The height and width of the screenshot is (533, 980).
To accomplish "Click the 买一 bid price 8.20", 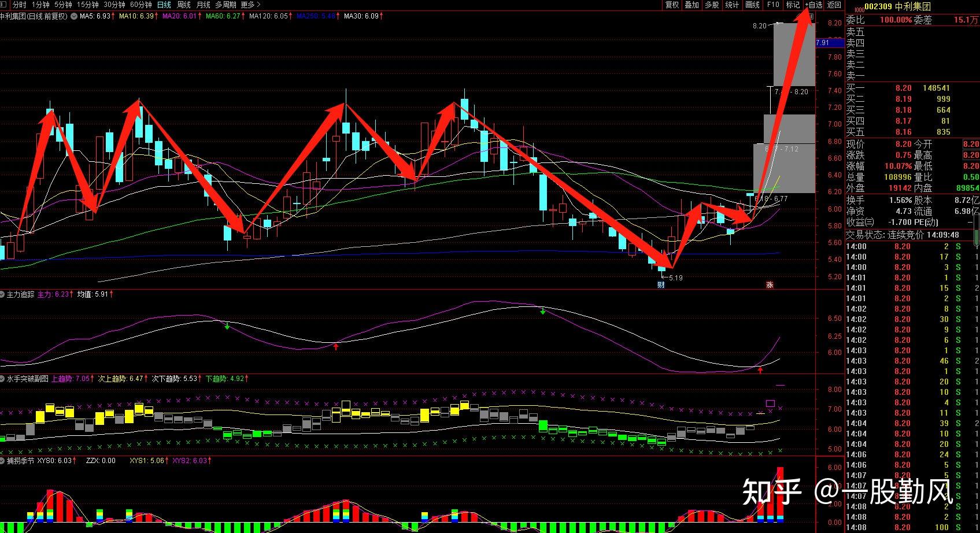I will pyautogui.click(x=903, y=88).
